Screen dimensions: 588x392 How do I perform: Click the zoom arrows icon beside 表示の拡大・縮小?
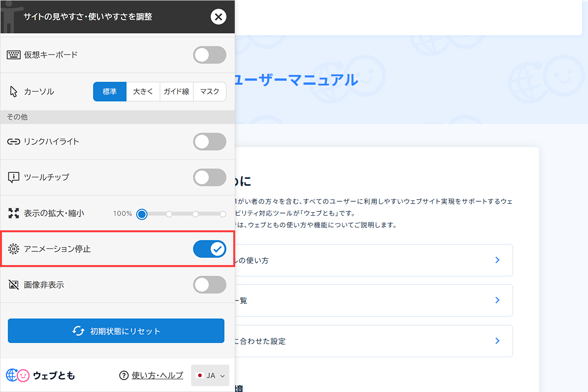coord(13,214)
